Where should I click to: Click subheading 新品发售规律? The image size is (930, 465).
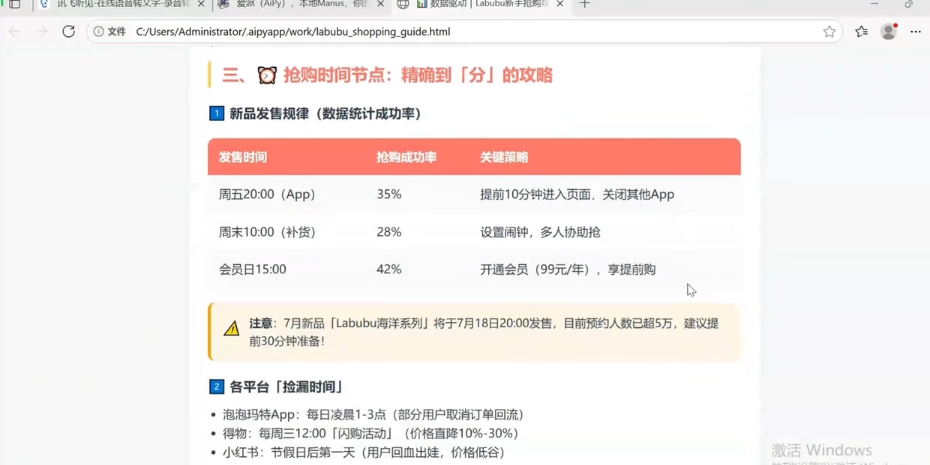point(325,113)
